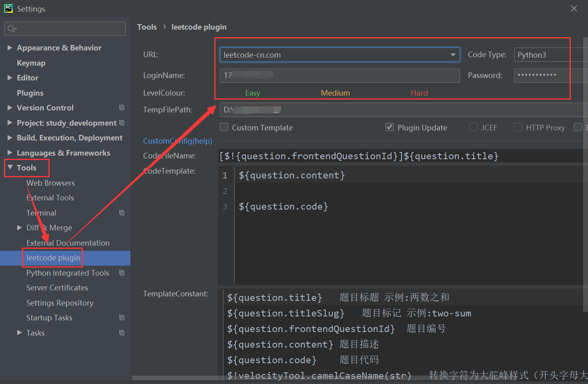Collapse the Tools section

10,168
